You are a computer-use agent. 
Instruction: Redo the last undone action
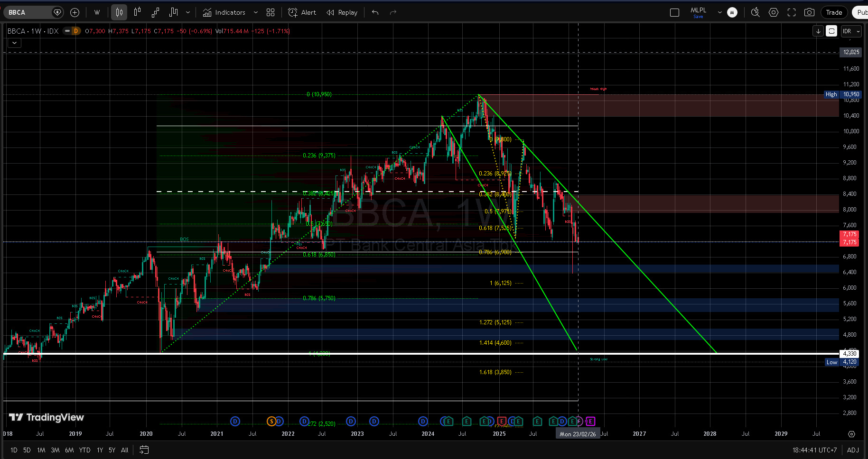point(393,12)
